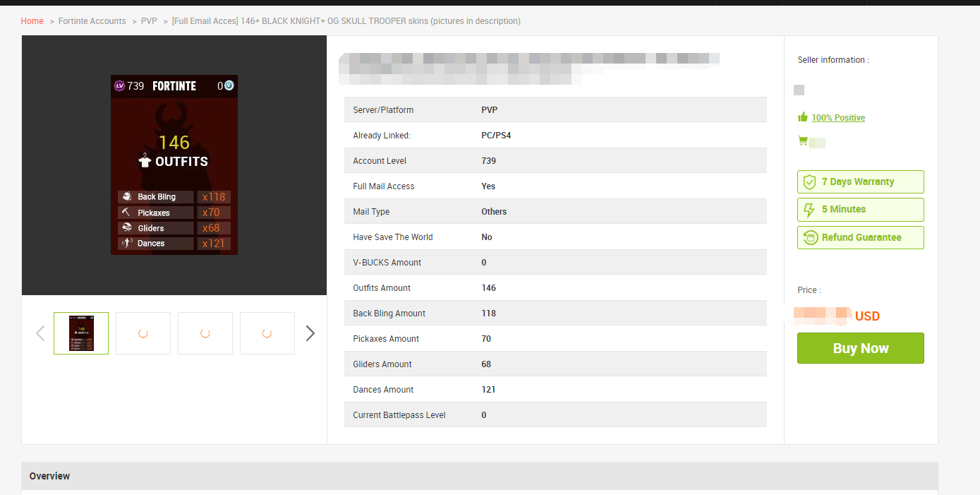The width and height of the screenshot is (980, 495).
Task: Click the '739' Account Level value in table
Action: (488, 161)
